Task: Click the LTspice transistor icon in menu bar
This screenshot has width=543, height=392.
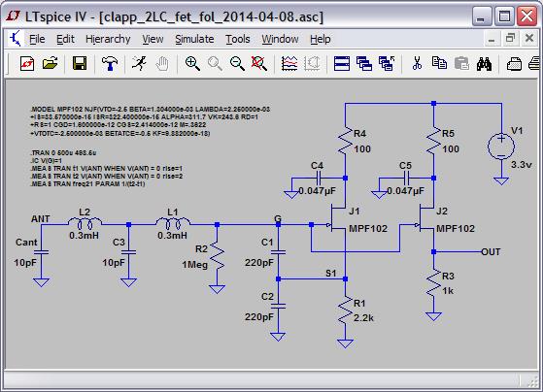Action: pos(16,39)
